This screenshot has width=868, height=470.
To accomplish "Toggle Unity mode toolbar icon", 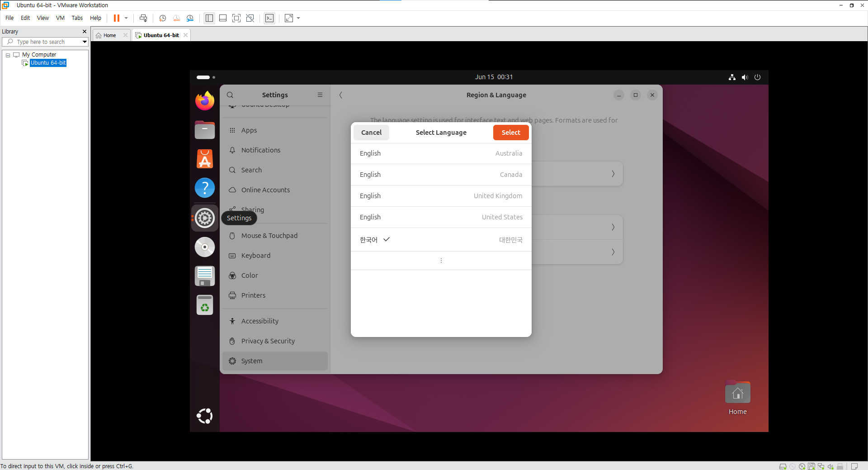I will (250, 18).
